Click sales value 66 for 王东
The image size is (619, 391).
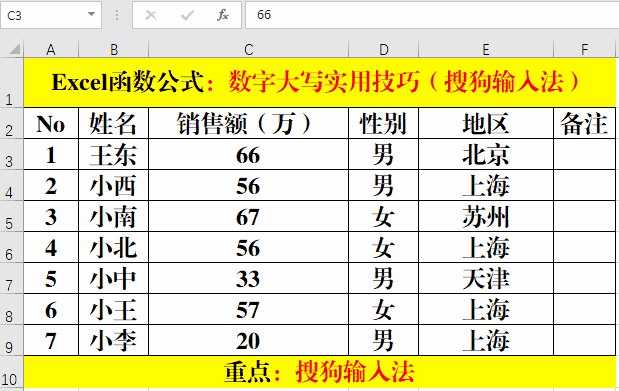248,154
